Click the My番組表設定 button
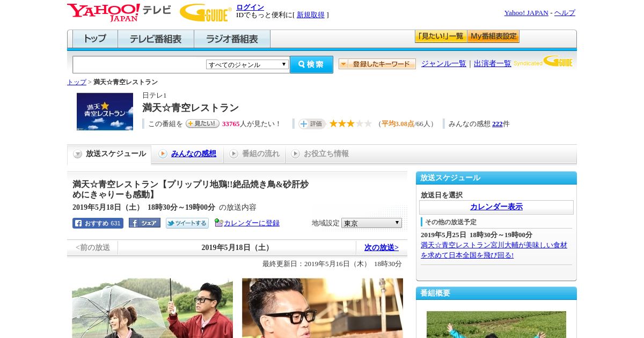The height and width of the screenshot is (338, 644). pyautogui.click(x=493, y=36)
